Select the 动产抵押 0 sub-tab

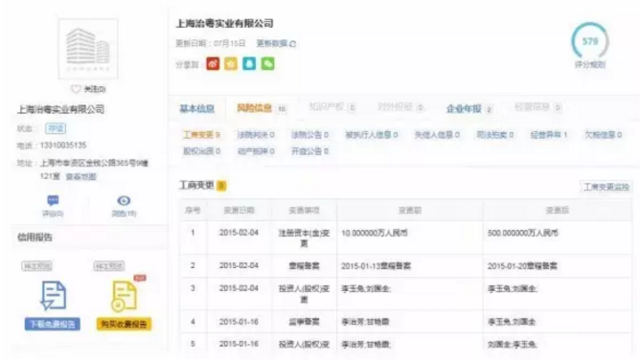pyautogui.click(x=256, y=151)
